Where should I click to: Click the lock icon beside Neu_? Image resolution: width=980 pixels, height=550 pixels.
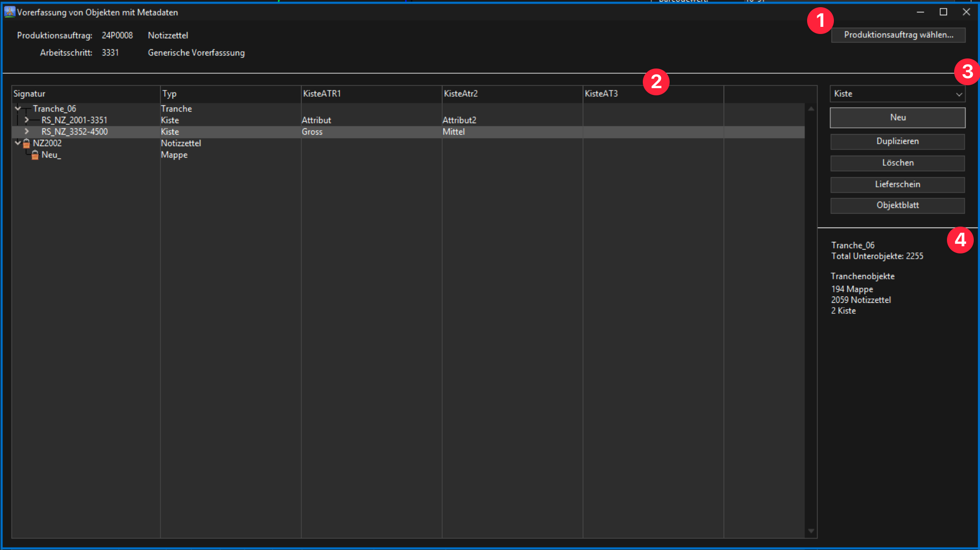pyautogui.click(x=35, y=155)
